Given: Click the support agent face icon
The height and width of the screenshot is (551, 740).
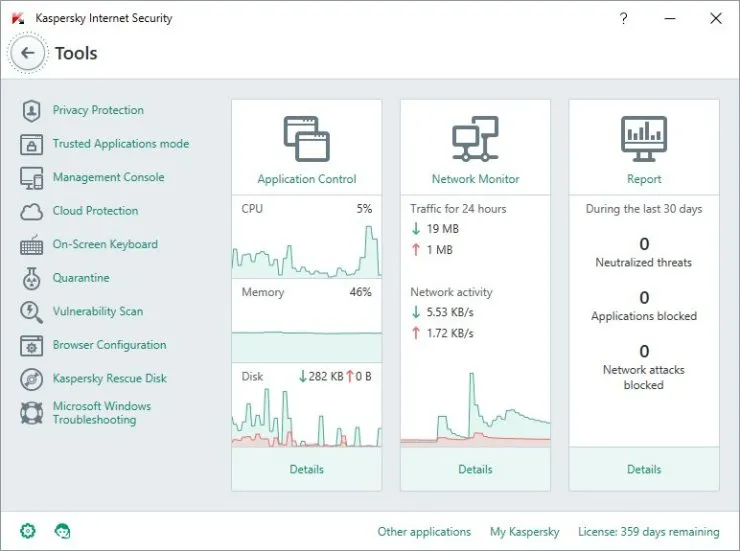Looking at the screenshot, I should (x=62, y=531).
